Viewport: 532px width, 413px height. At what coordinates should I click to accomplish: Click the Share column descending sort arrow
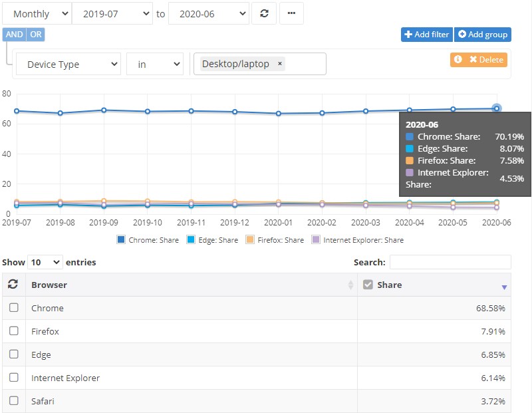(504, 287)
